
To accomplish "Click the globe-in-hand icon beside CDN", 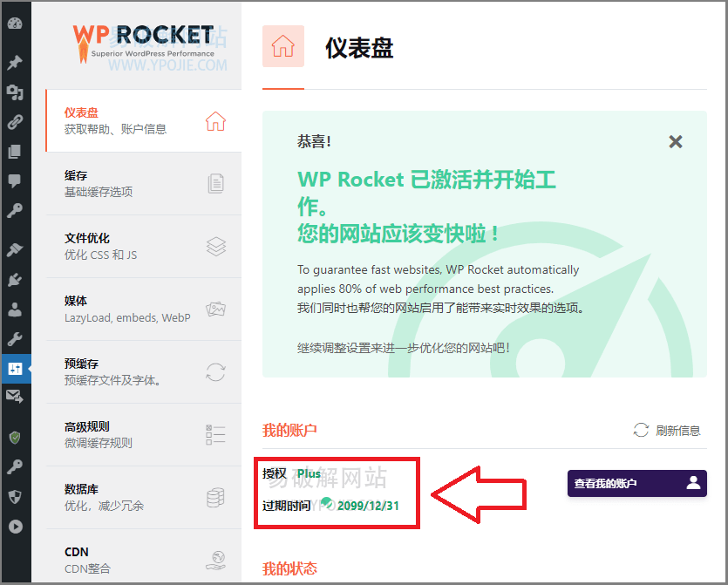I will pos(216,561).
